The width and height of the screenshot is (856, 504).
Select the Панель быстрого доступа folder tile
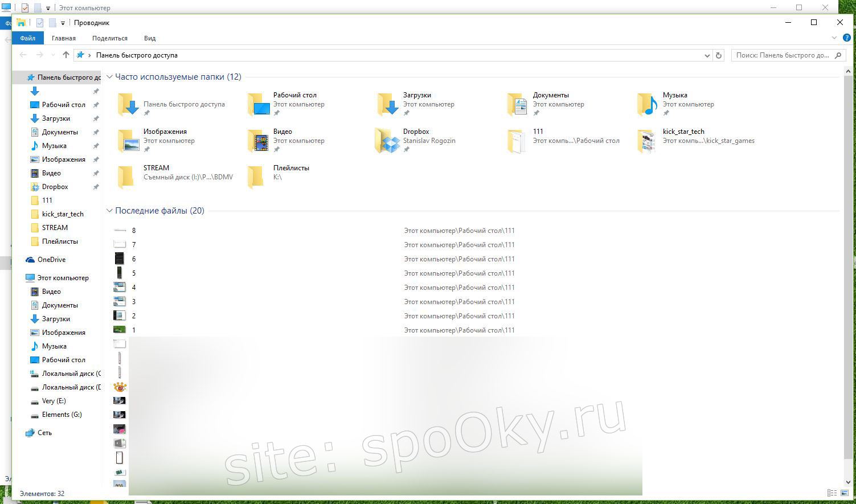[171, 104]
